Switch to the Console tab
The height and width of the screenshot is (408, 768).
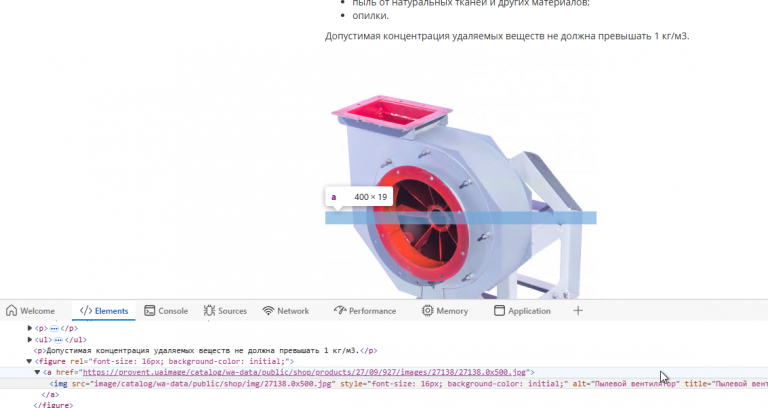166,311
